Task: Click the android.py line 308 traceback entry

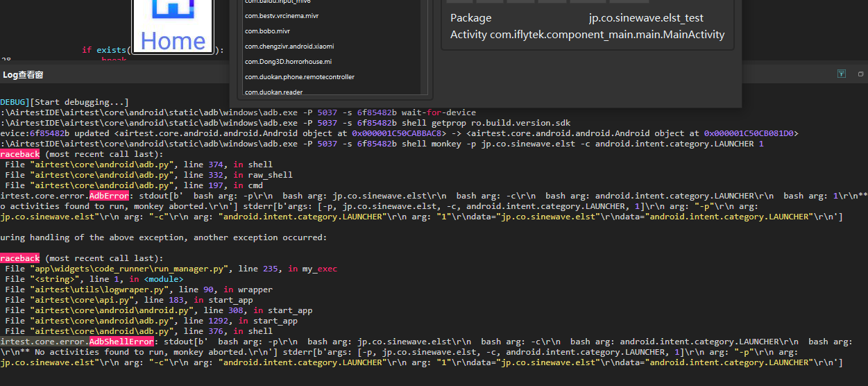Action: pos(158,310)
